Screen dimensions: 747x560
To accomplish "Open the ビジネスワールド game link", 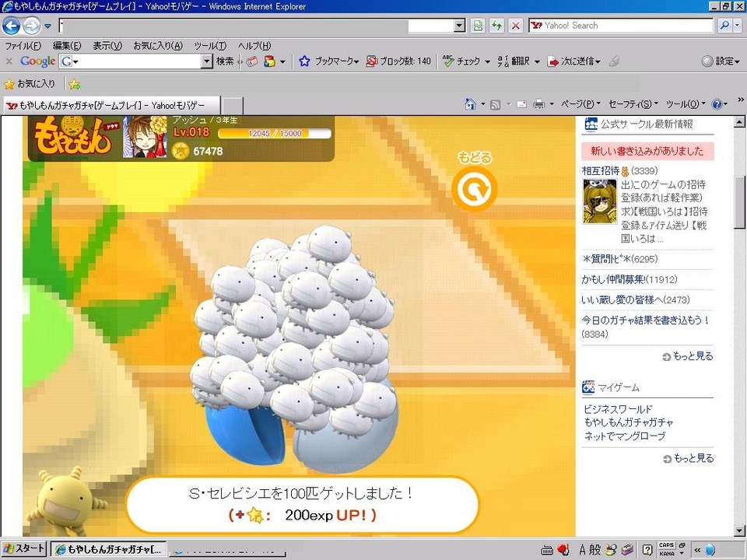I will coord(619,409).
